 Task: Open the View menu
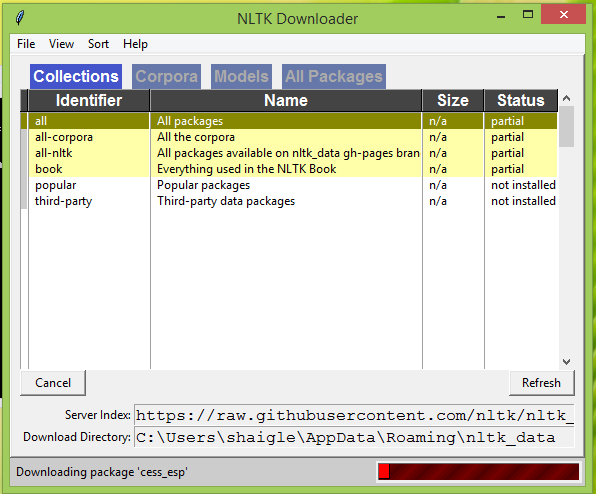click(61, 44)
